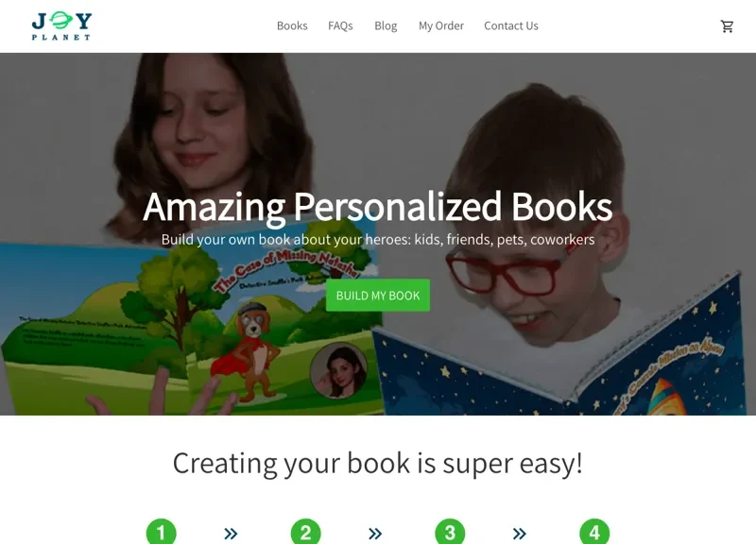Click the double chevron after step 1
756x544 pixels.
tap(231, 534)
